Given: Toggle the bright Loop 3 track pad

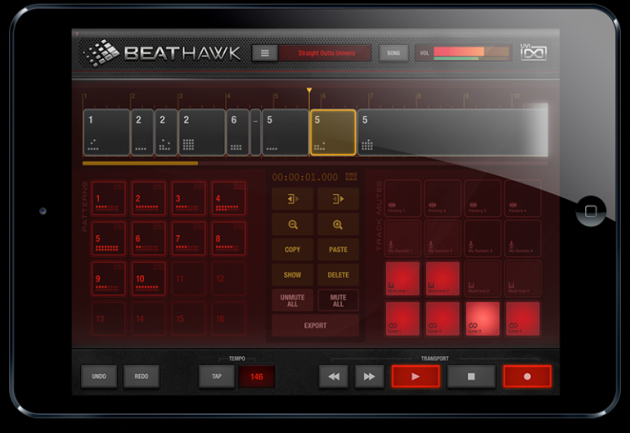Looking at the screenshot, I should point(483,319).
